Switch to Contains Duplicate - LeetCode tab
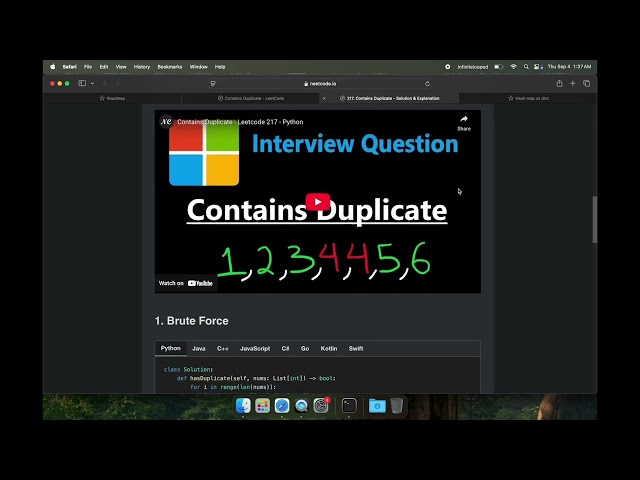The image size is (640, 480). [x=251, y=98]
